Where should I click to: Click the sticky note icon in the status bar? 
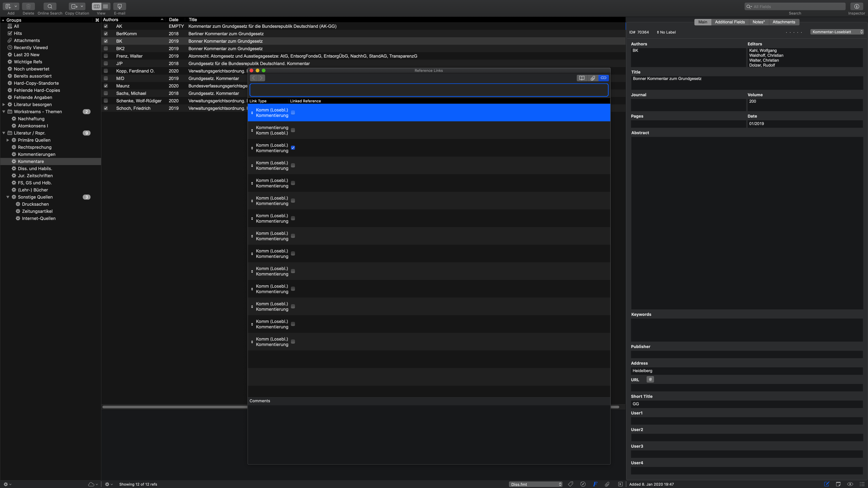[838, 484]
